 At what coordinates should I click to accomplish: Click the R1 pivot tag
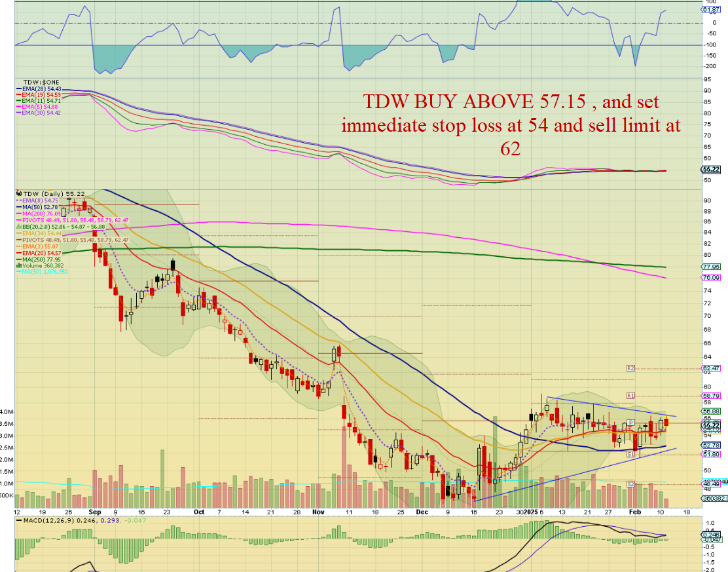pyautogui.click(x=630, y=396)
